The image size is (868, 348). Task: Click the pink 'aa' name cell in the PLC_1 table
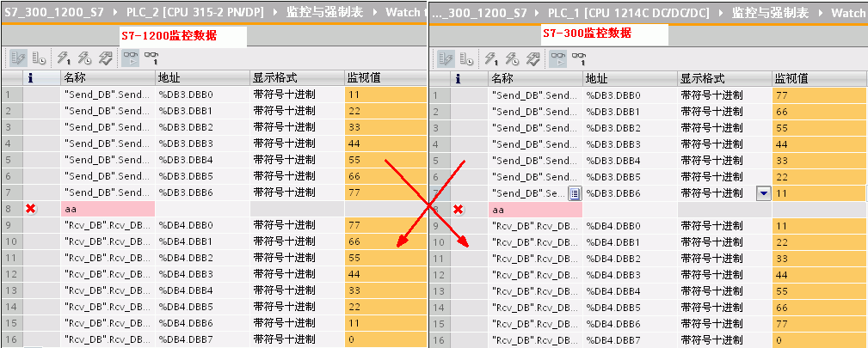[x=535, y=209]
